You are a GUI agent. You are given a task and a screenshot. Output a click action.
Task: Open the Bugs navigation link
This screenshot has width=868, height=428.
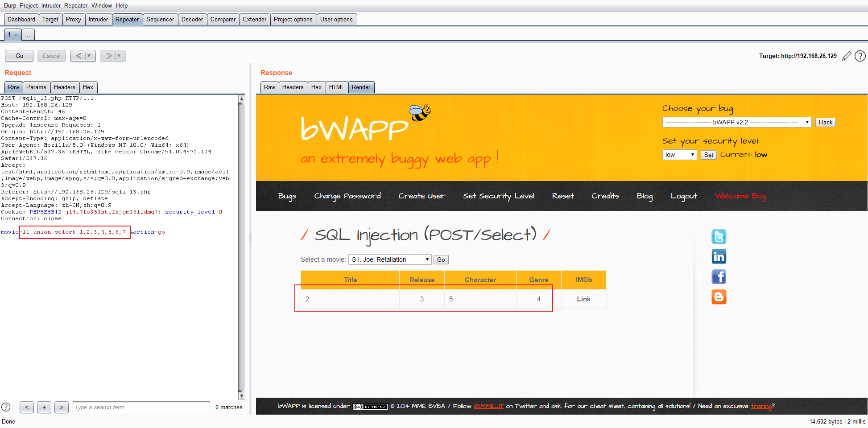point(287,196)
